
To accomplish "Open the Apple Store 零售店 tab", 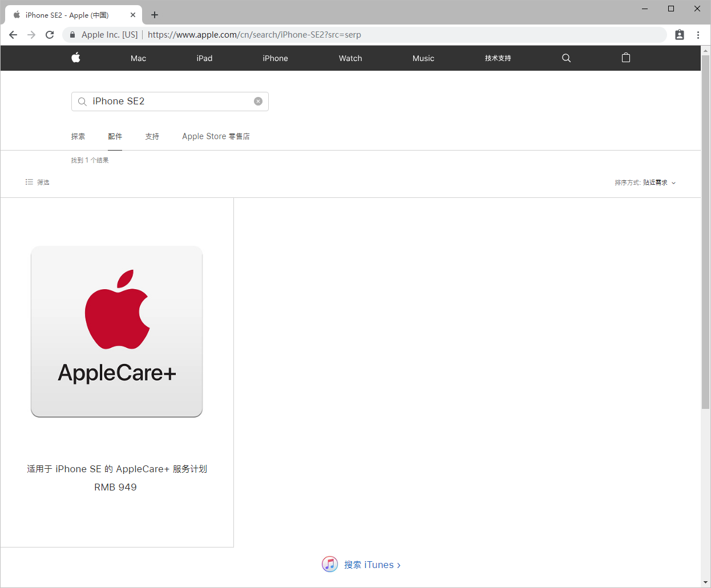I will click(x=216, y=136).
